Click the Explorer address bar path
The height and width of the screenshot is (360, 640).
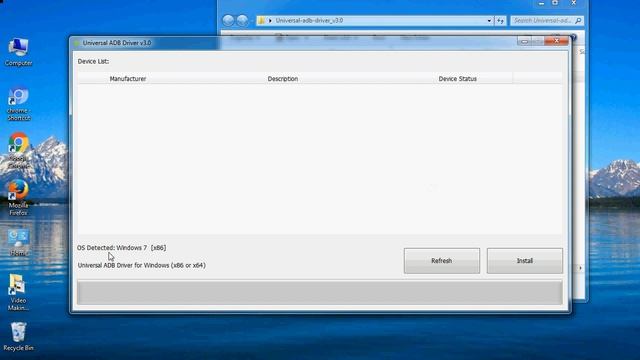(309, 20)
